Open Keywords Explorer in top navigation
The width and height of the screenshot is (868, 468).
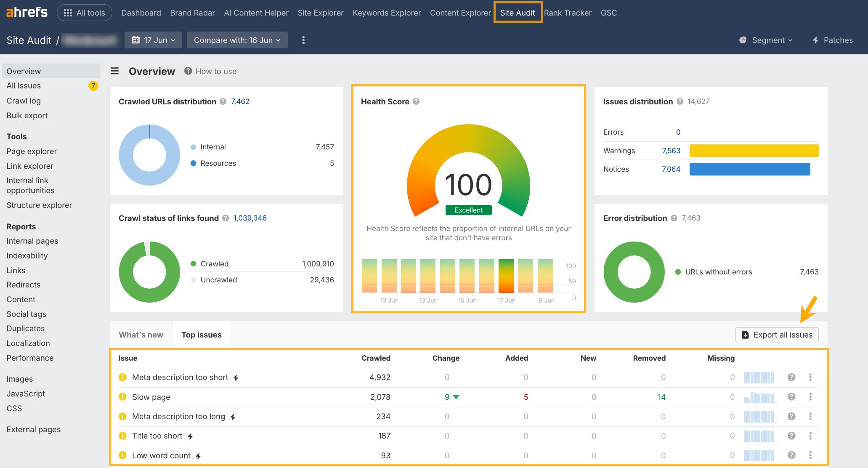pyautogui.click(x=386, y=13)
